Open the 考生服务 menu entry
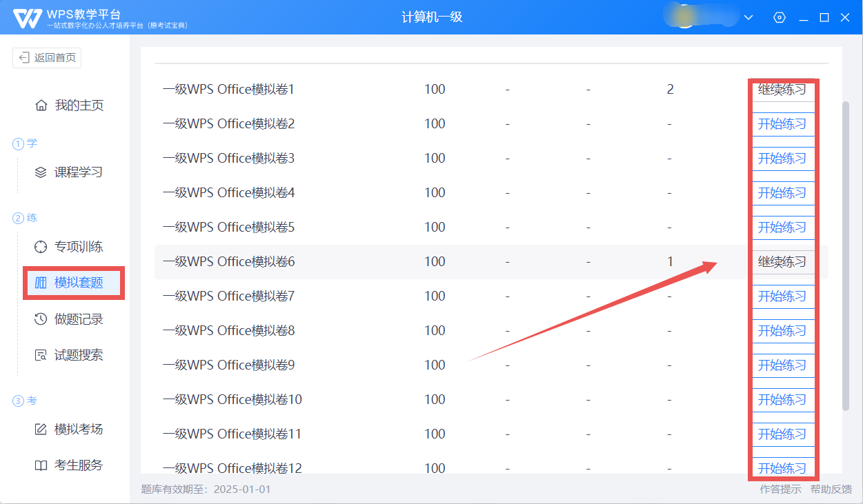 (x=78, y=465)
